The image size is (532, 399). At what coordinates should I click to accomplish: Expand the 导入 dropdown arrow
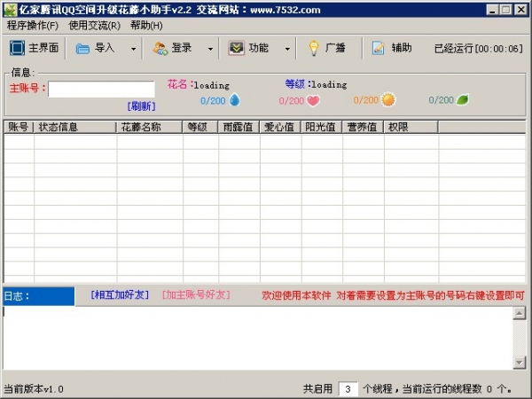tap(133, 49)
